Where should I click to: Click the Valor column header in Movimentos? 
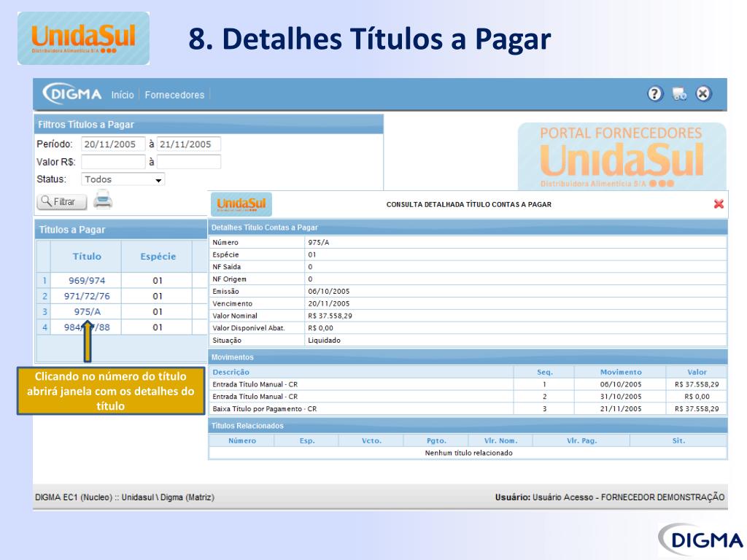point(697,372)
